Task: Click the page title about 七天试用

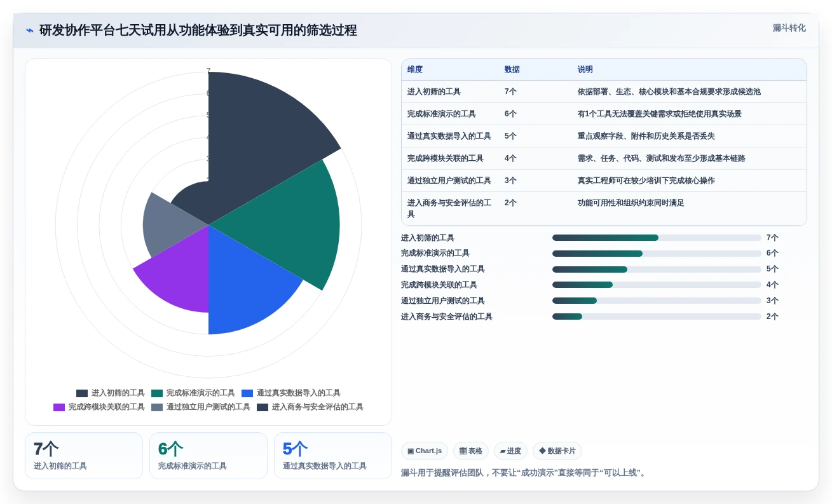Action: pos(198,31)
